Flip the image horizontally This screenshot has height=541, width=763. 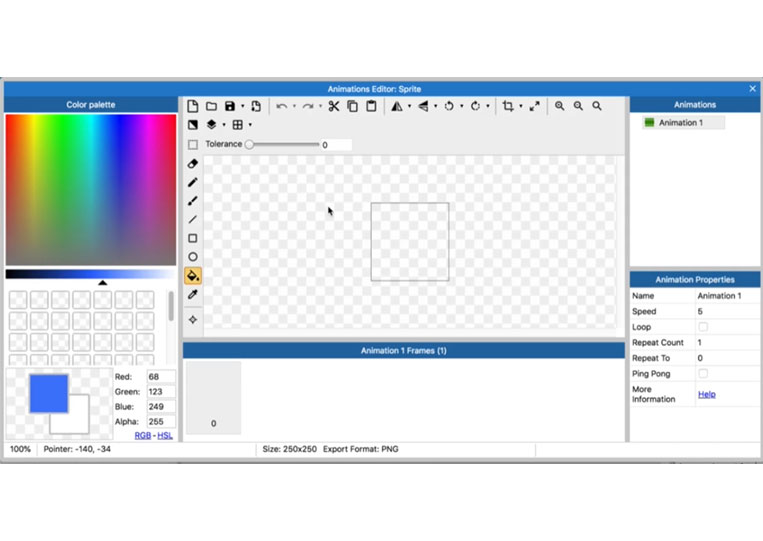pyautogui.click(x=397, y=106)
